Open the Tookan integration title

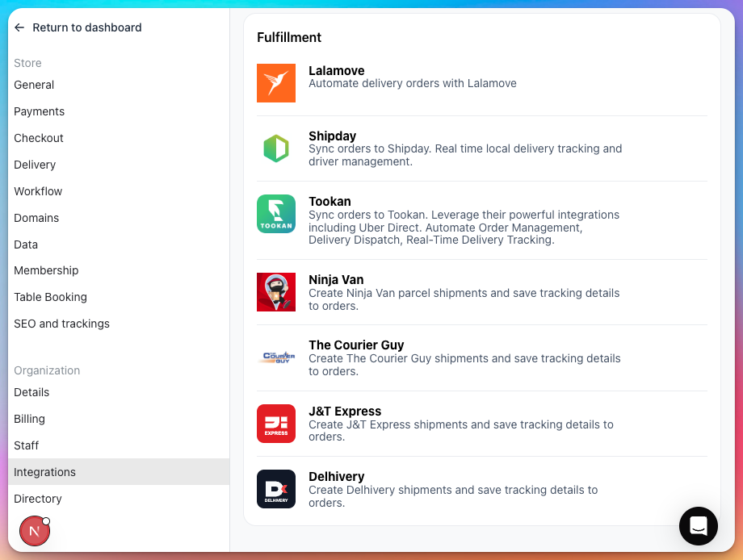330,201
